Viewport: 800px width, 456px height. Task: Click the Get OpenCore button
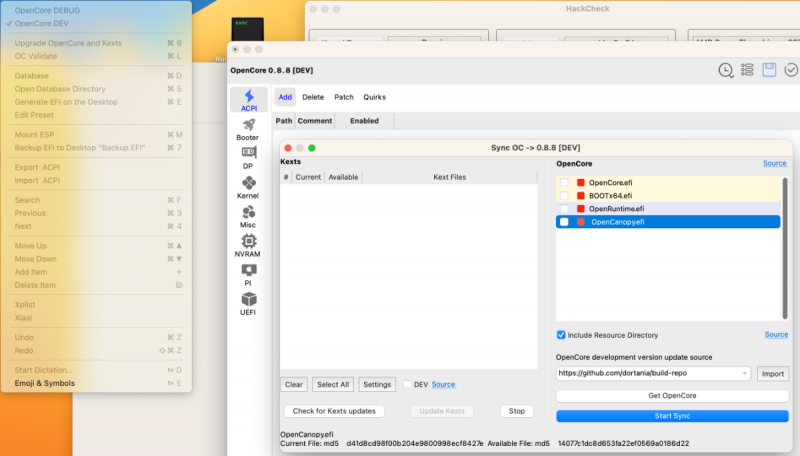(672, 396)
